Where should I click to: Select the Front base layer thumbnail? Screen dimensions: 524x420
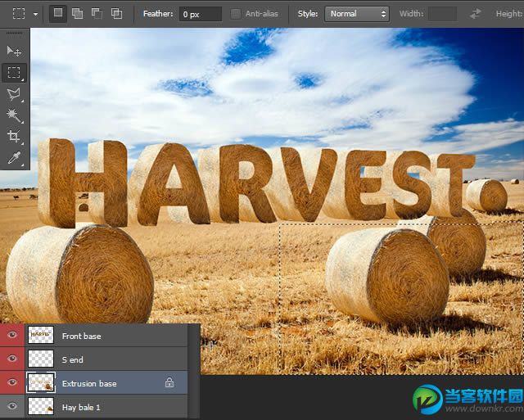[40, 335]
